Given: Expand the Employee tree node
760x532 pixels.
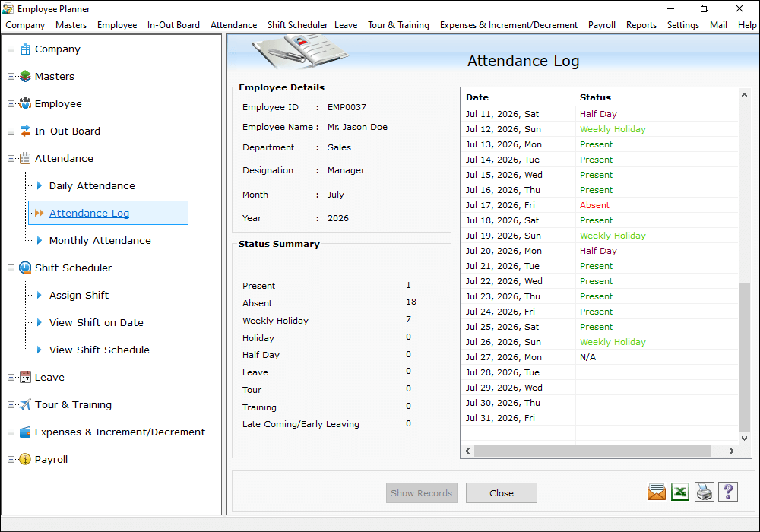Looking at the screenshot, I should coord(11,103).
